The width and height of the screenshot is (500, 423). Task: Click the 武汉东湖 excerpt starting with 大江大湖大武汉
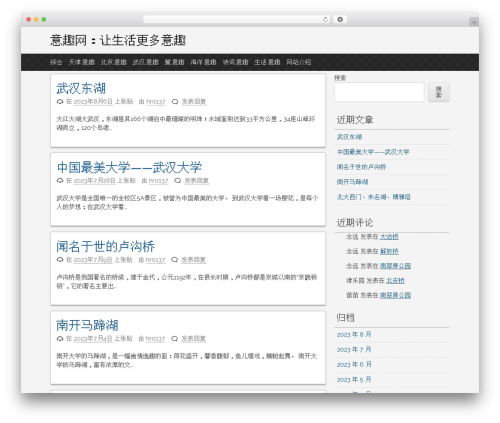(x=186, y=123)
